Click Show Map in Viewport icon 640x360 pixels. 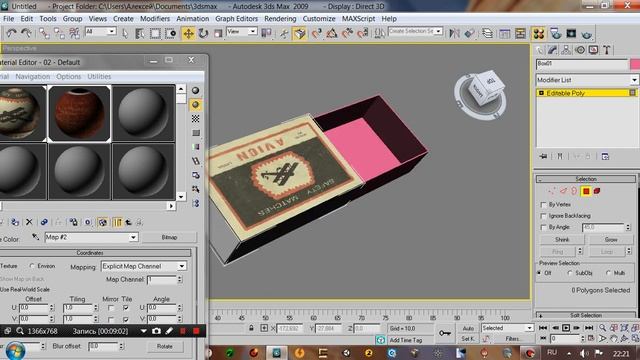pos(102,222)
